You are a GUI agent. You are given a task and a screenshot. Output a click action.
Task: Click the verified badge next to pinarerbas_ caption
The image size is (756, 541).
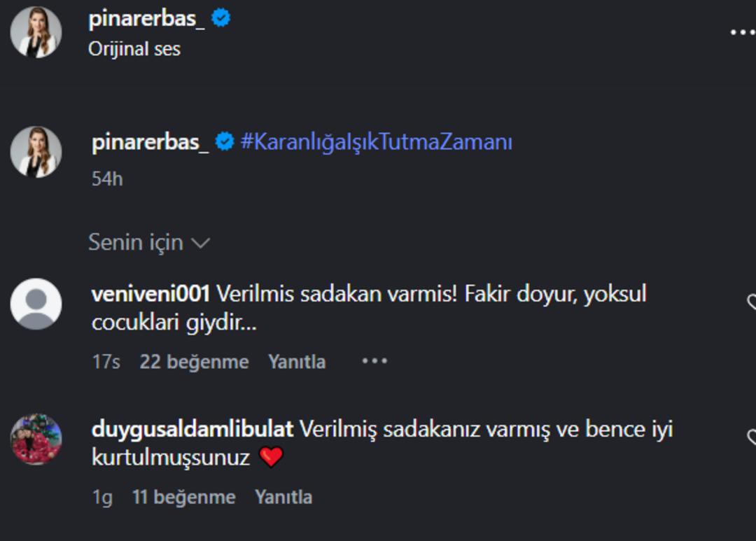tap(225, 140)
